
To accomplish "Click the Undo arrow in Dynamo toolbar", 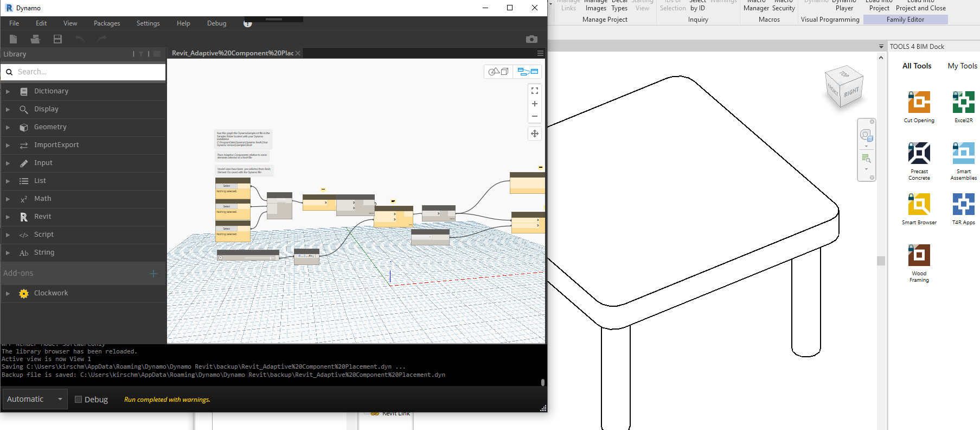I will pos(80,39).
